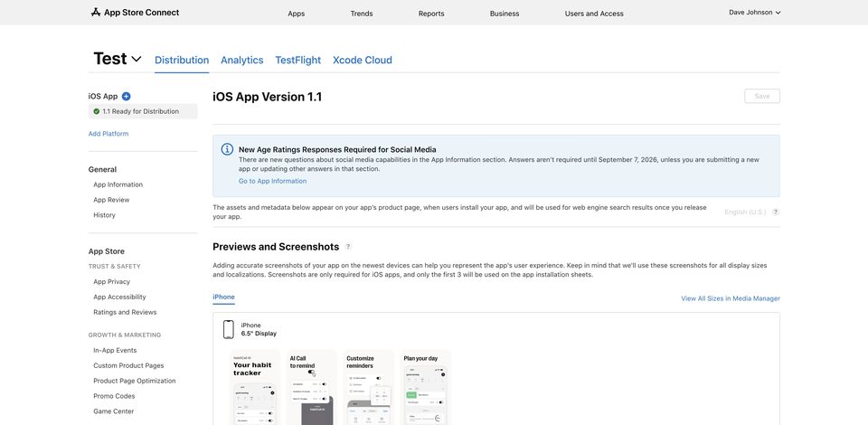
Task: Open Custom Product Pages in sidebar
Action: [x=128, y=366]
